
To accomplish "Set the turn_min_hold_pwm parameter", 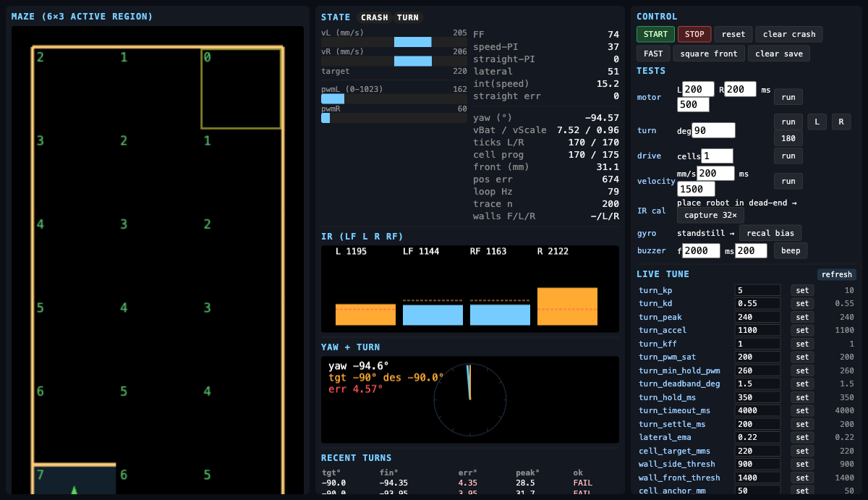I will click(x=802, y=370).
